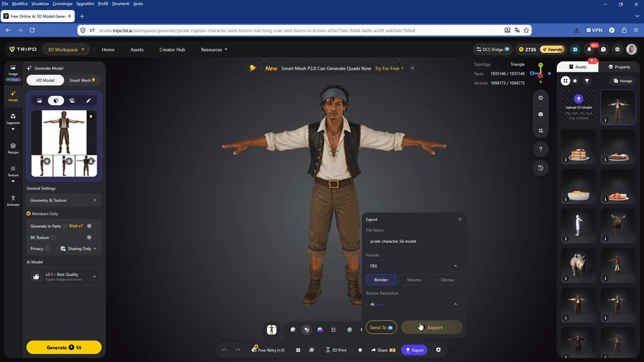Open the Texture Resolution 4k dropdown
The width and height of the screenshot is (644, 362).
(414, 304)
